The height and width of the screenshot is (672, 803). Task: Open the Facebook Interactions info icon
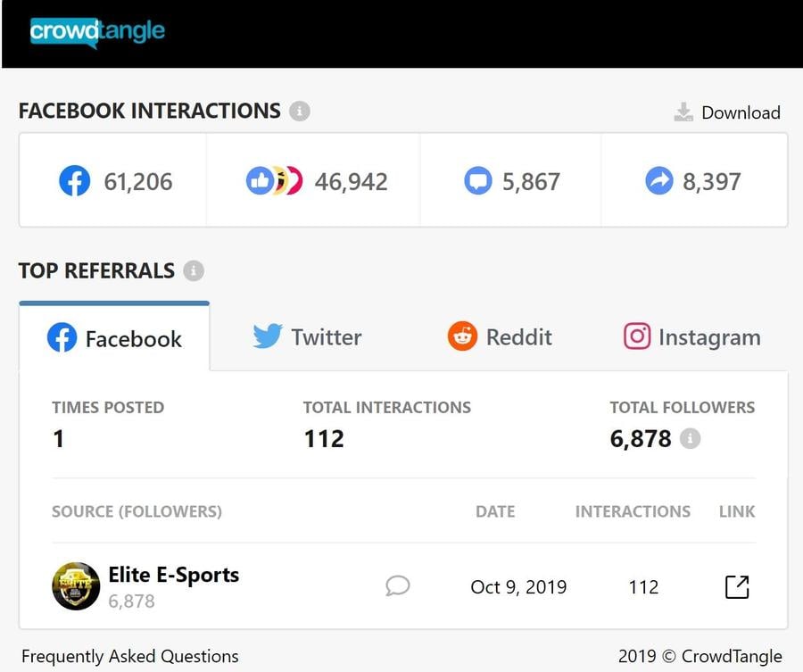click(300, 111)
